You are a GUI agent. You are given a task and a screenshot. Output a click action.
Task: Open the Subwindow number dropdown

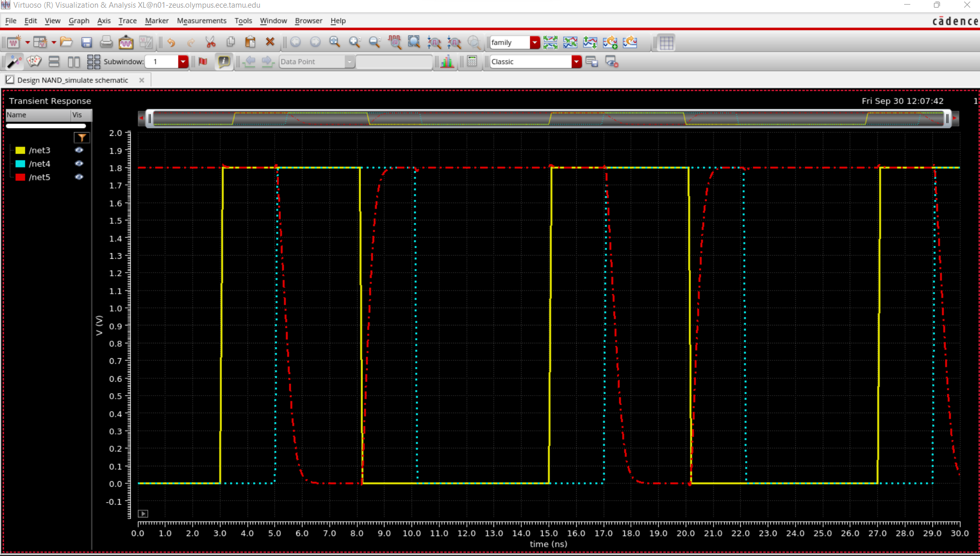coord(183,61)
